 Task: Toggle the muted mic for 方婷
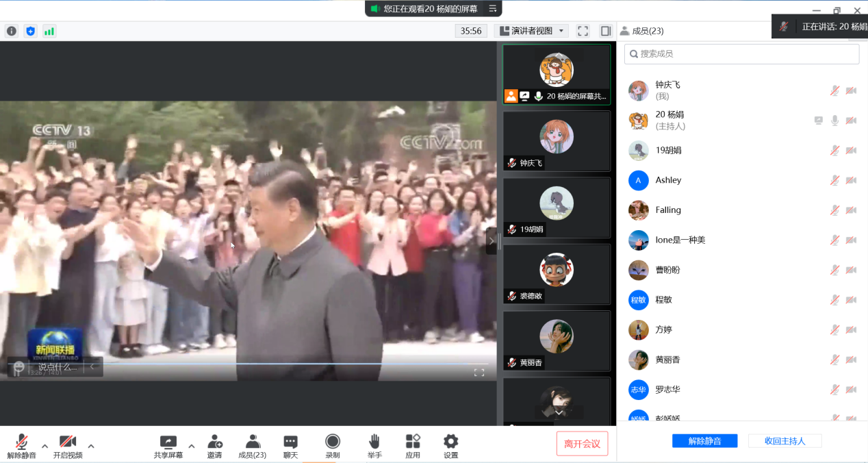834,330
